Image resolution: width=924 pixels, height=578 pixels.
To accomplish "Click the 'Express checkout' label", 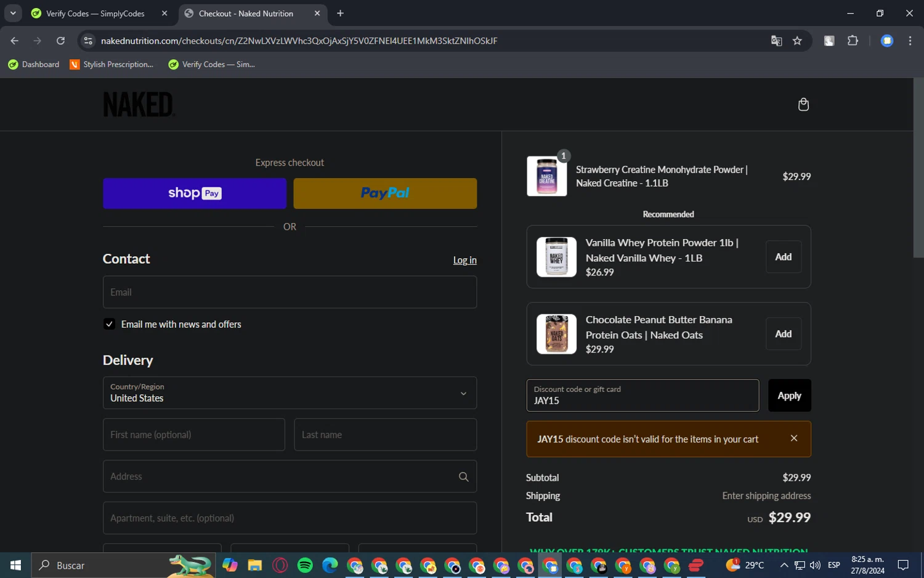I will coord(290,163).
